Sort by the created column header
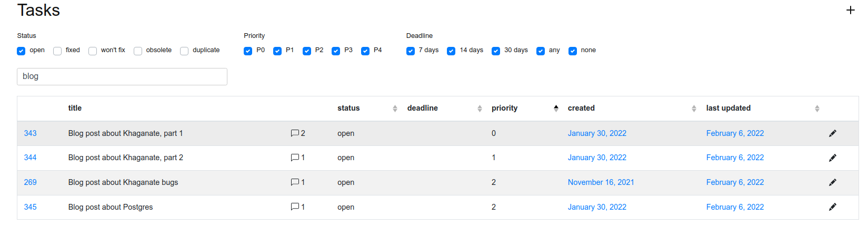The height and width of the screenshot is (245, 868). point(581,108)
